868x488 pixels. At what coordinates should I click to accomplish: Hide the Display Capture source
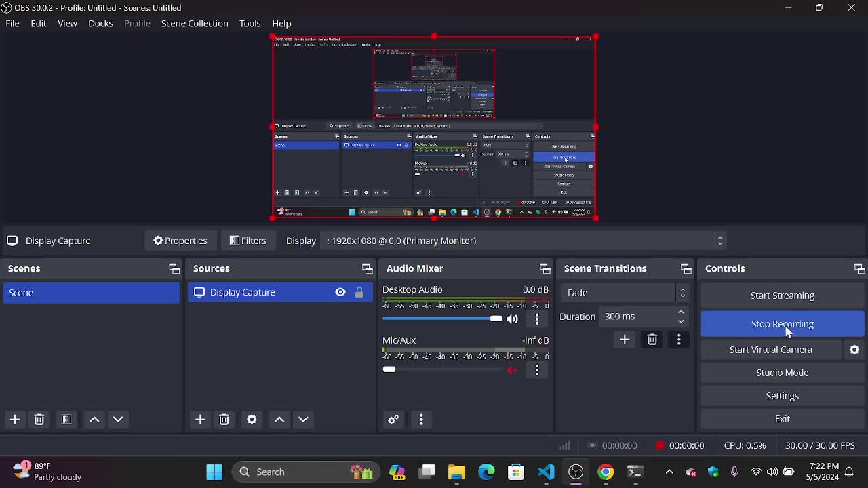click(340, 292)
